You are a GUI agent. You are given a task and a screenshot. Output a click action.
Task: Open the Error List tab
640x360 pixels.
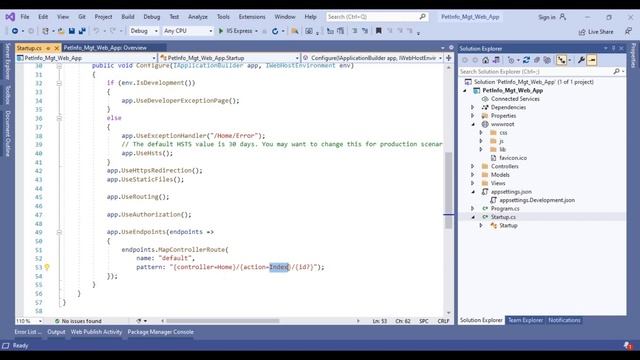28,332
